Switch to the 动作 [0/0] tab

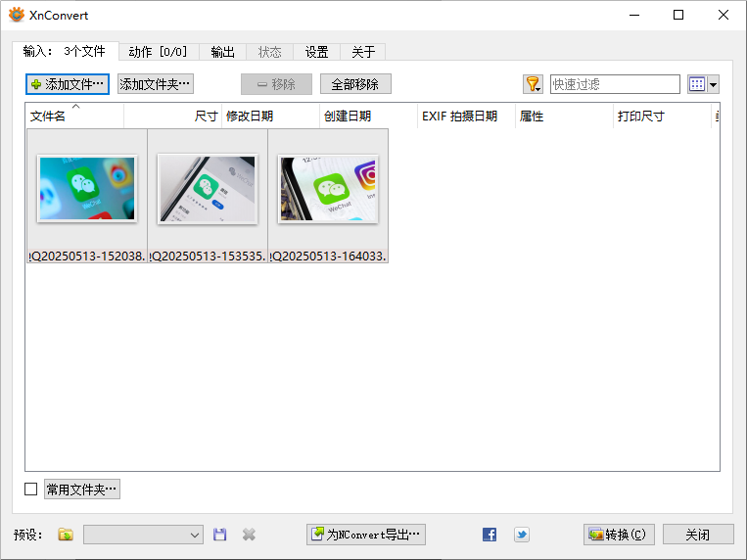tap(159, 52)
